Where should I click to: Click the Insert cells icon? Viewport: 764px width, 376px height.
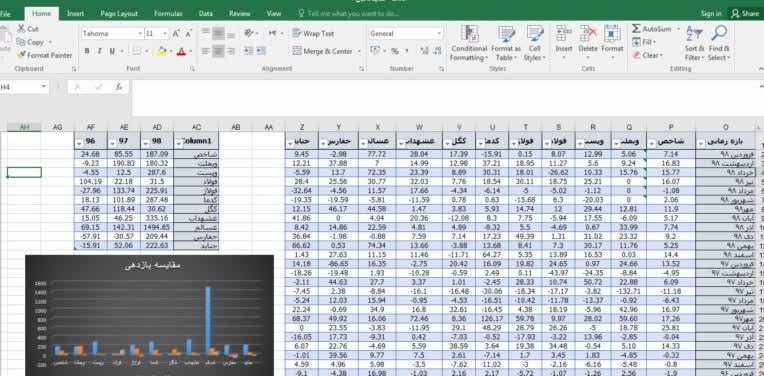[564, 35]
